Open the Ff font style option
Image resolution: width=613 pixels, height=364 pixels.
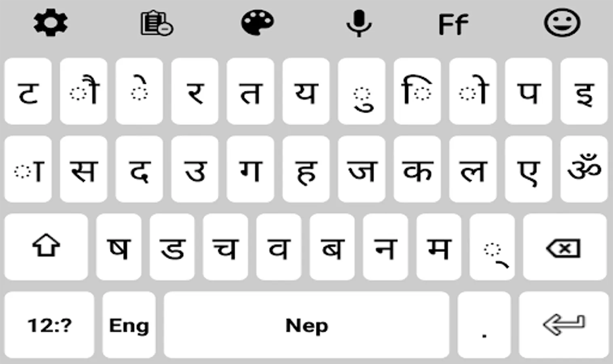pos(453,24)
